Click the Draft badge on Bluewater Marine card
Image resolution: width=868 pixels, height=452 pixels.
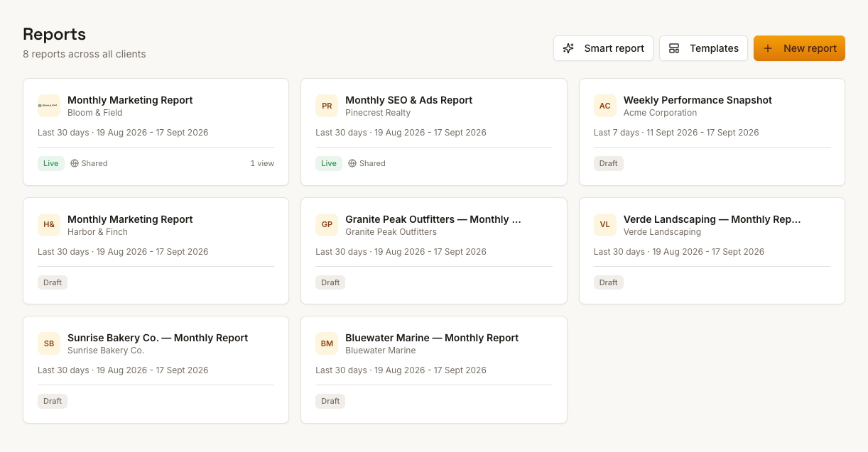pyautogui.click(x=330, y=401)
